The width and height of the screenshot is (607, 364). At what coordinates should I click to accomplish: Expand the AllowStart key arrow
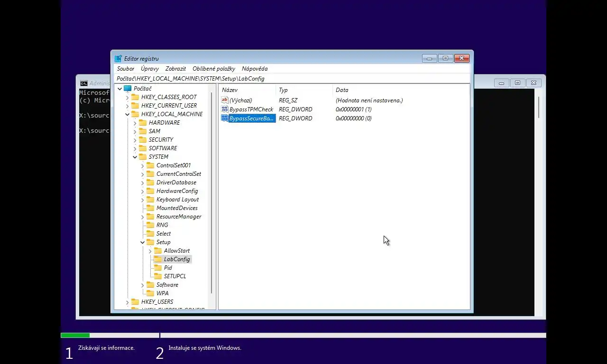(x=150, y=251)
